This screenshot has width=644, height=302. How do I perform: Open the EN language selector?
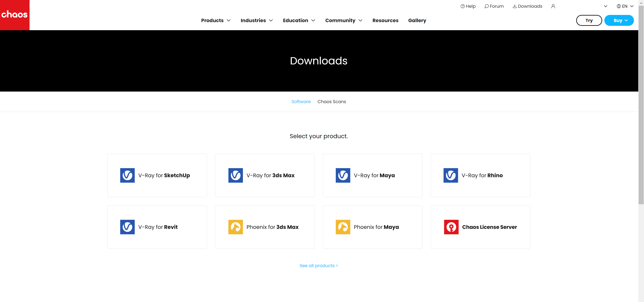click(625, 6)
